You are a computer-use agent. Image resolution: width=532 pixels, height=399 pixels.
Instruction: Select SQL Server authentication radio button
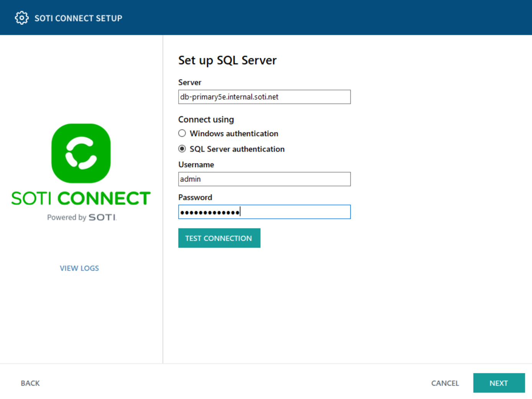[x=182, y=149]
